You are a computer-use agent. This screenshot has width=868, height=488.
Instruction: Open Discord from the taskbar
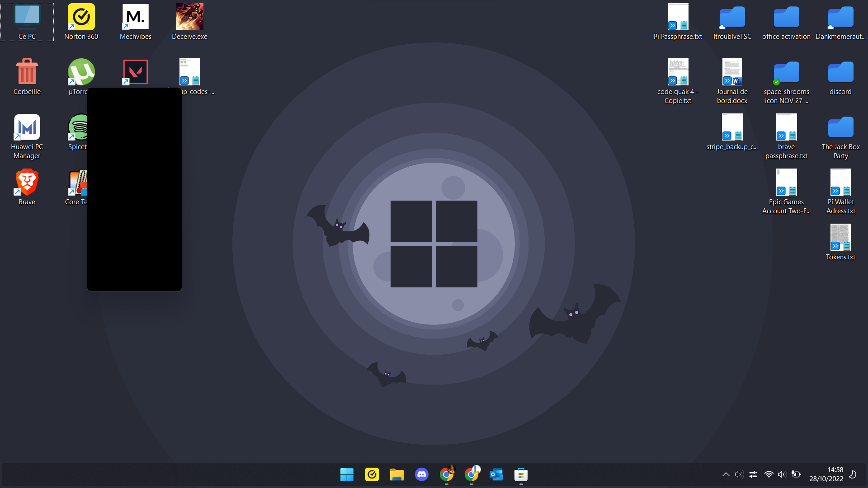pos(422,474)
